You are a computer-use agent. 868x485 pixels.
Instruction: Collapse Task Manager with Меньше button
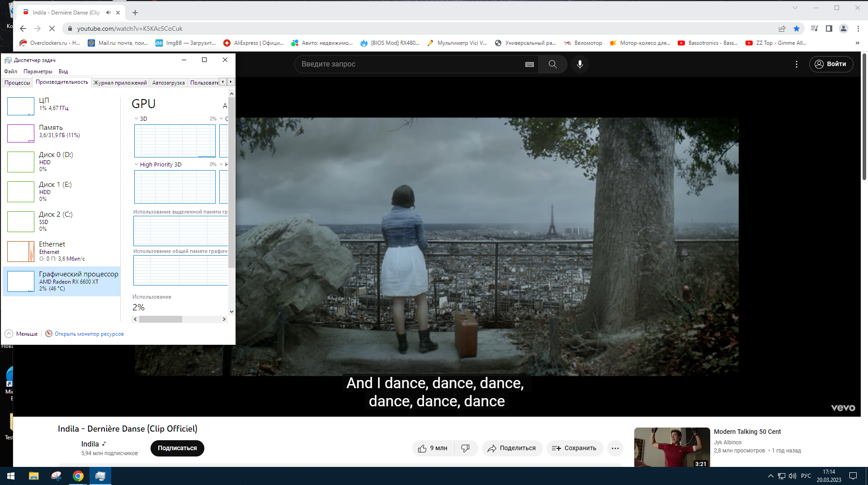coord(21,334)
